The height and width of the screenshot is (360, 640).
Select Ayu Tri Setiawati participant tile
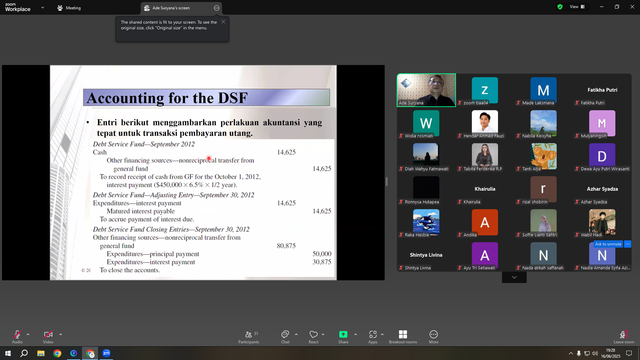click(484, 256)
